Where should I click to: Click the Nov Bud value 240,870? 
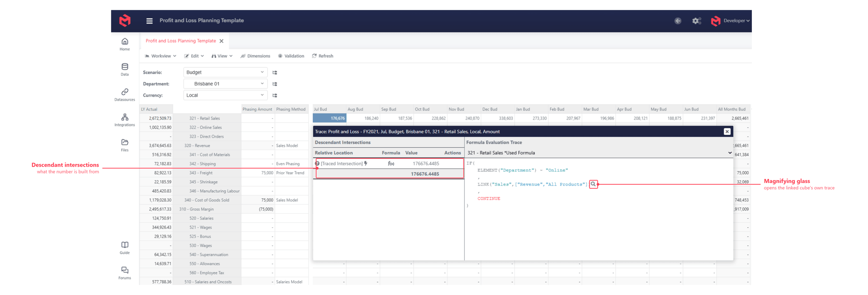click(464, 118)
